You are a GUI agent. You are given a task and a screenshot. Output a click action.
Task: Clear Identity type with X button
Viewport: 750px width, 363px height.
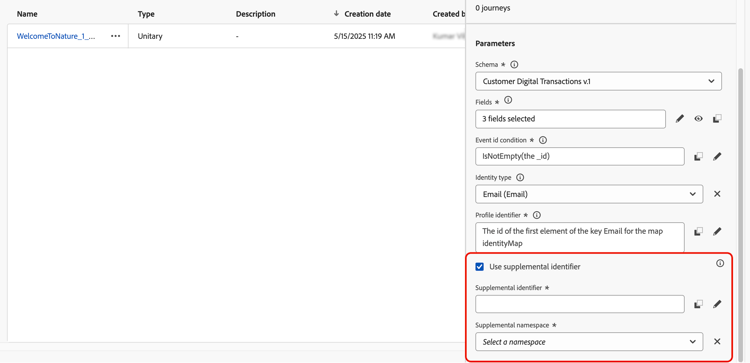[717, 194]
